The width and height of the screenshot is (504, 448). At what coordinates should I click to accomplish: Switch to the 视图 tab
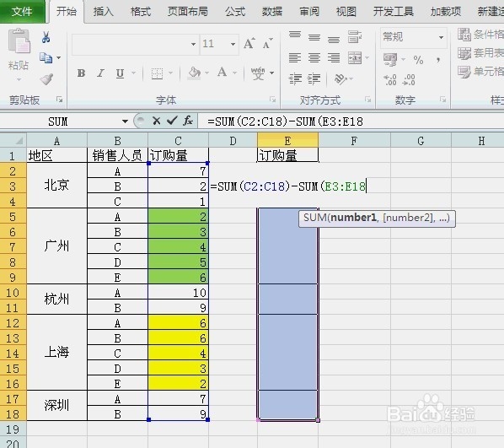346,12
